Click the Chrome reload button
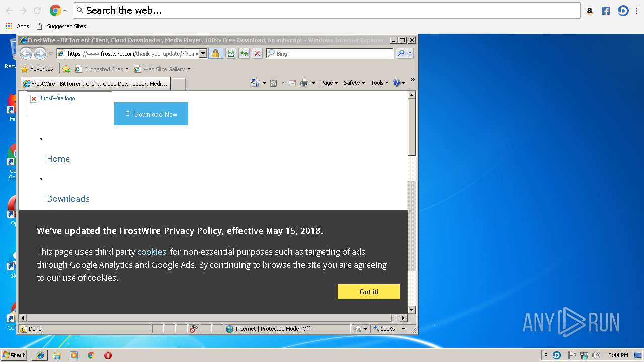The height and width of the screenshot is (362, 644). pos(37,10)
